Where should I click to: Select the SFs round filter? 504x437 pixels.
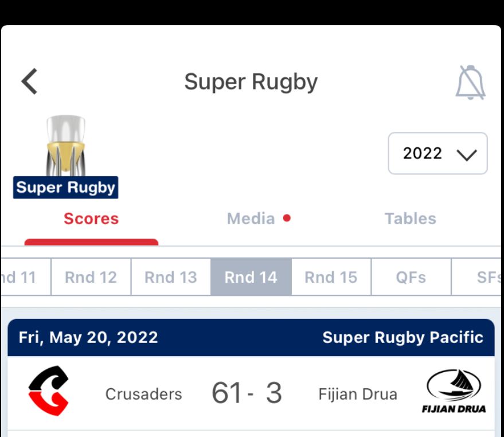[477, 277]
